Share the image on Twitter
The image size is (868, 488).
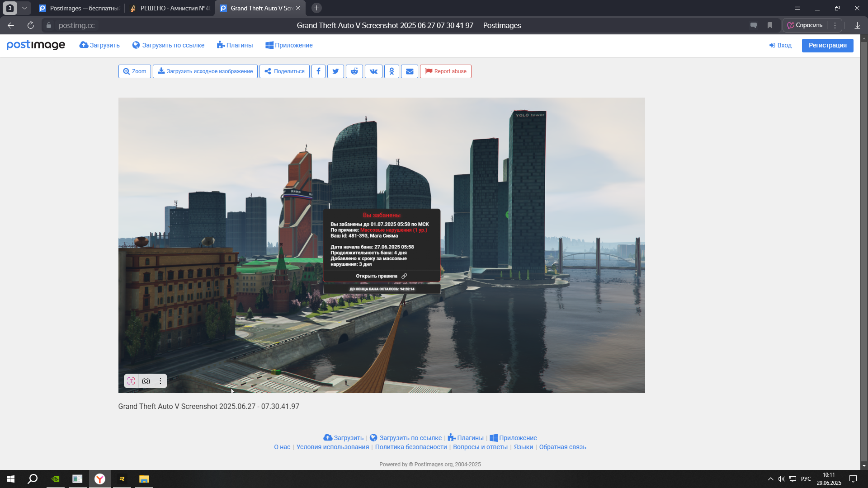[335, 71]
